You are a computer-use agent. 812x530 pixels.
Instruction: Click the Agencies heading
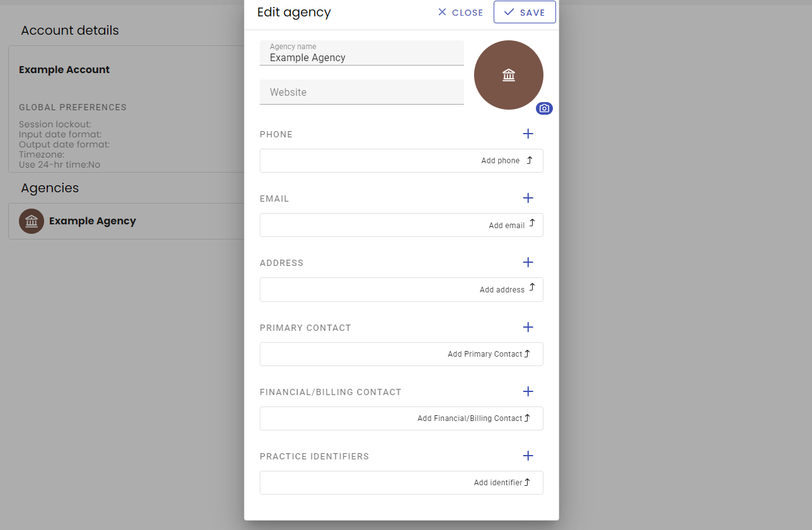(x=50, y=188)
